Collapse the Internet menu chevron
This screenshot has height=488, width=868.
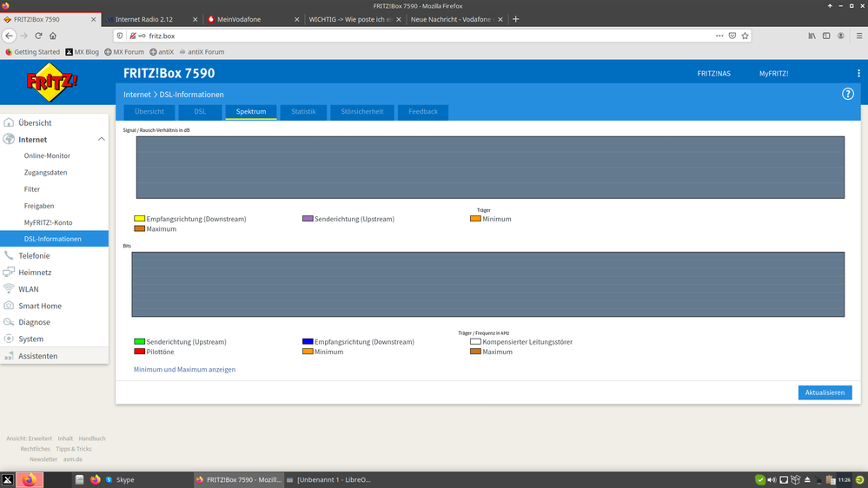coord(102,140)
